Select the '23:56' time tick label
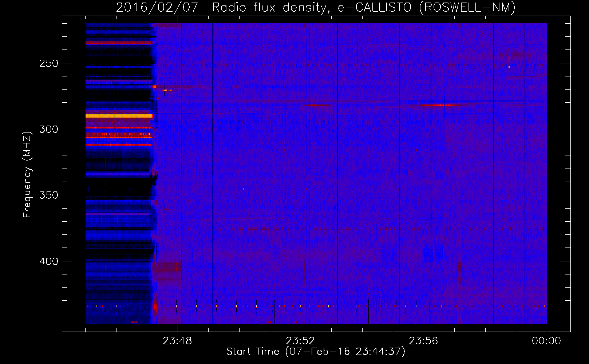Viewport: 589px width, 364px height. (423, 341)
